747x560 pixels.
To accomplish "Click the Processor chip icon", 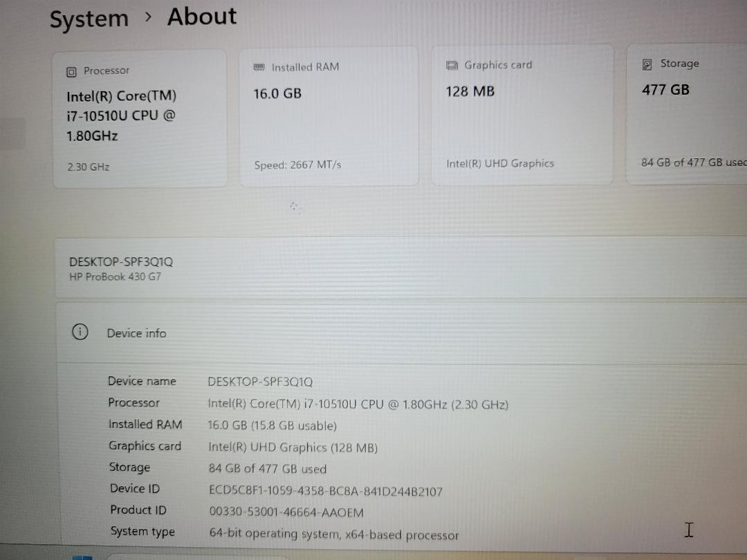I will [71, 72].
